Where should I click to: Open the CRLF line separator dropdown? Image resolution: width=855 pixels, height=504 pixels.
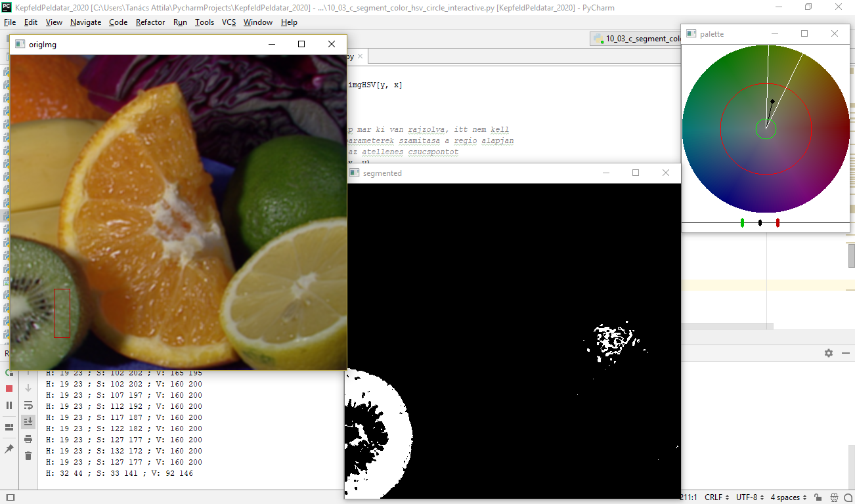pyautogui.click(x=716, y=497)
